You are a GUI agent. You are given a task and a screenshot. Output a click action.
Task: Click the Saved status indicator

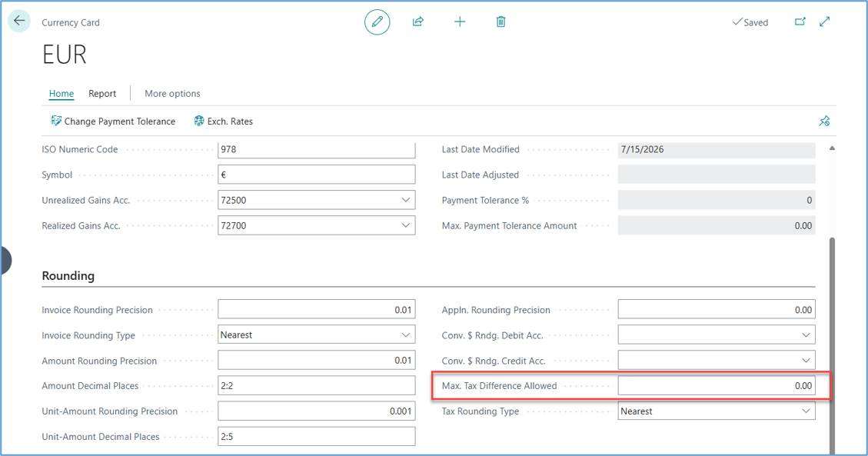(750, 22)
